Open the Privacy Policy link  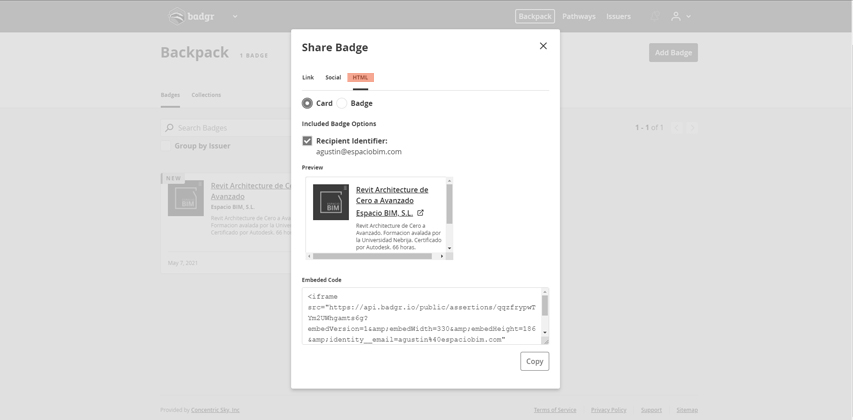[609, 410]
